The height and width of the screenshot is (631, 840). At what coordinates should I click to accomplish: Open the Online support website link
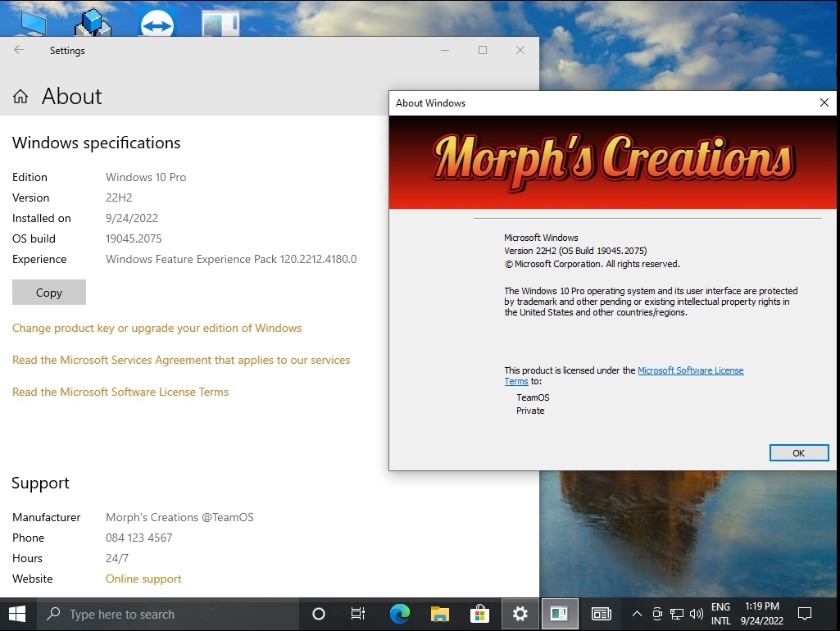(143, 579)
